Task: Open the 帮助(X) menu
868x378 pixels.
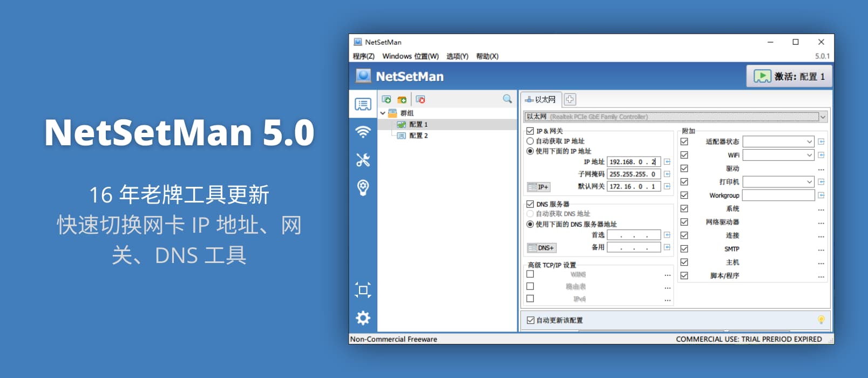Action: click(487, 56)
